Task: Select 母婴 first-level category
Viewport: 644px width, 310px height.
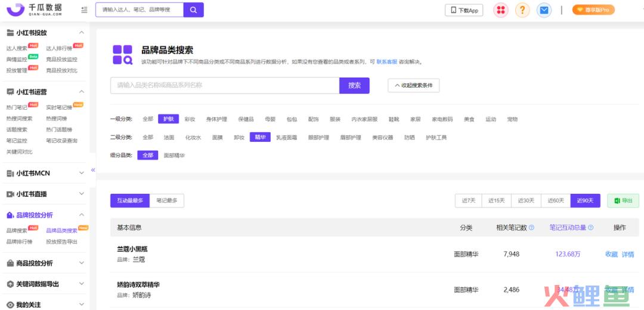Action: point(270,119)
